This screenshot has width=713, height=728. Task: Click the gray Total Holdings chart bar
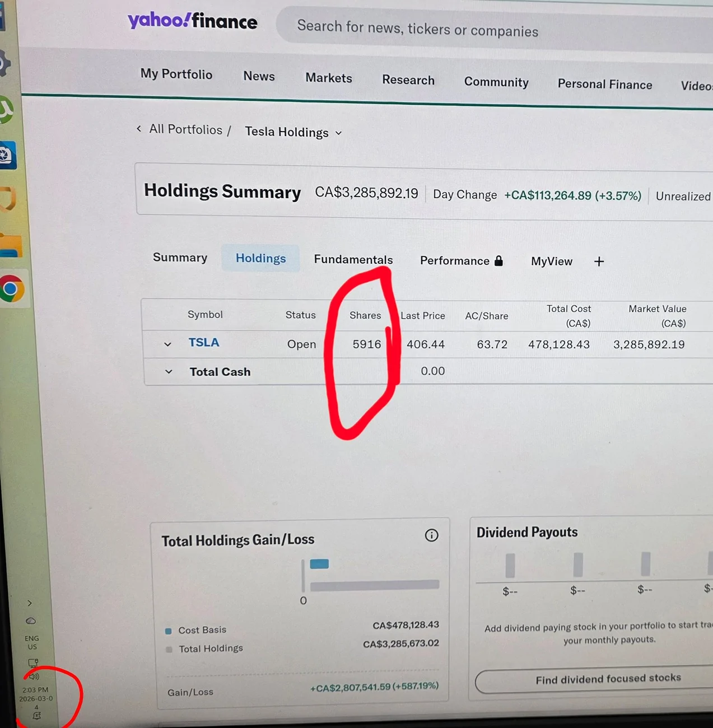(375, 586)
